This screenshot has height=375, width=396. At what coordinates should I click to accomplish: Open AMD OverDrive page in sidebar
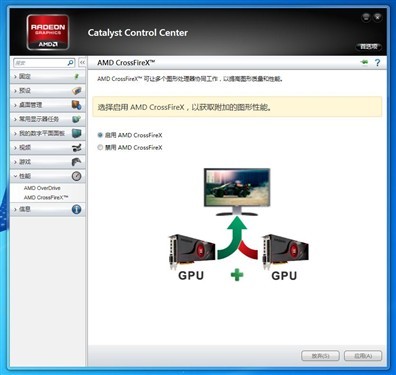tap(42, 188)
